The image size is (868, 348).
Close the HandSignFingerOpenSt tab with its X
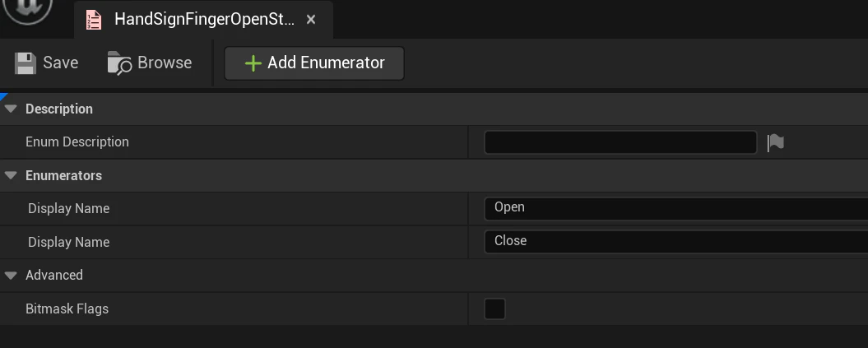coord(311,20)
